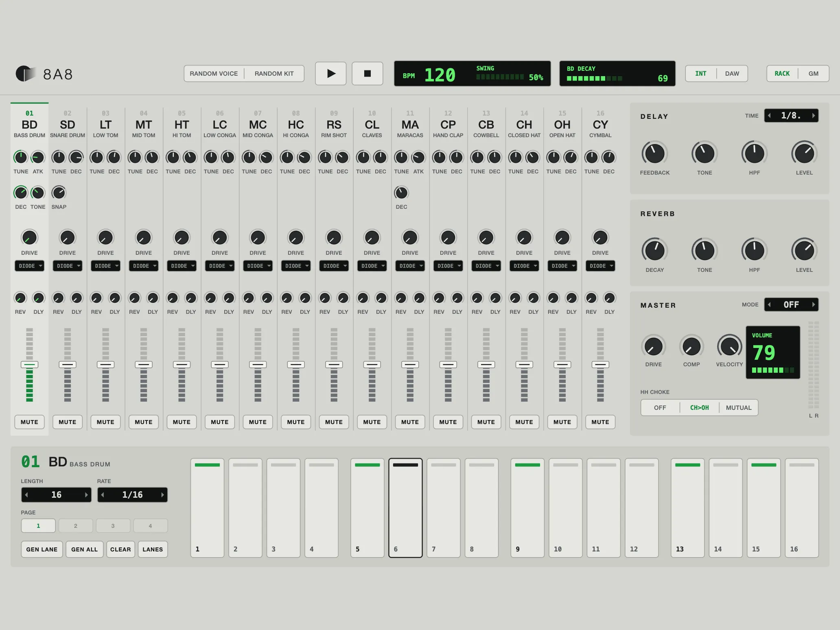Switch sync mode to DAW
Image resolution: width=840 pixels, height=630 pixels.
732,74
